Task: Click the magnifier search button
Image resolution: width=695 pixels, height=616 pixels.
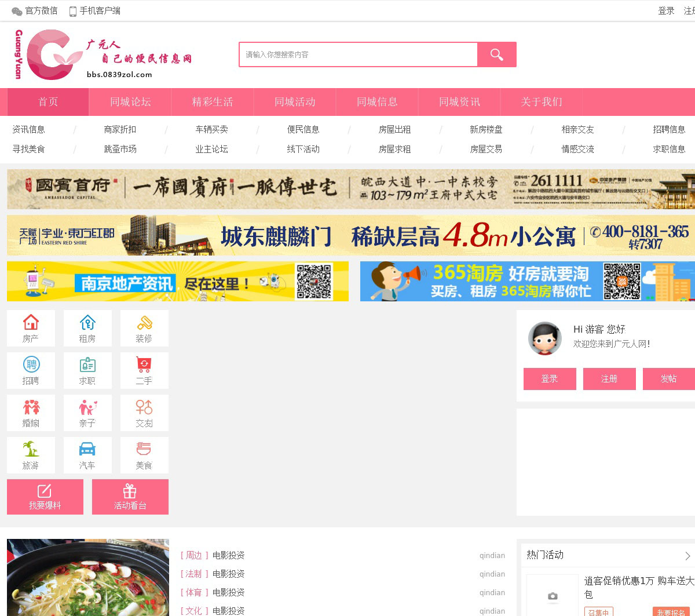Action: (x=496, y=54)
